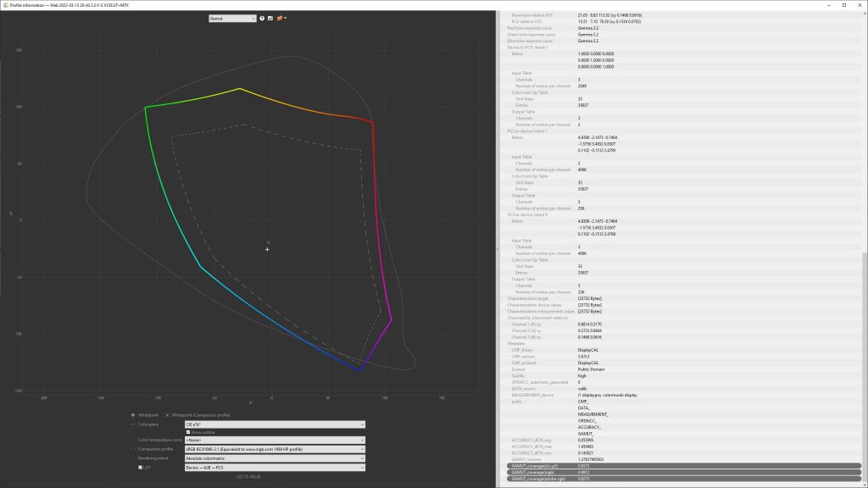Select the GAMUT_coverage(dci-p3) row
The image size is (868, 488).
(684, 466)
